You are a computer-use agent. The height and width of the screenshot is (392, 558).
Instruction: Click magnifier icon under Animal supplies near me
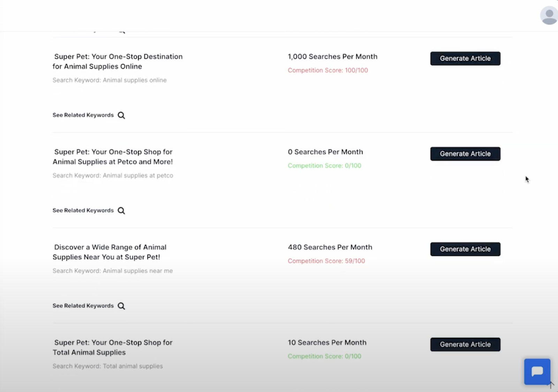[121, 306]
